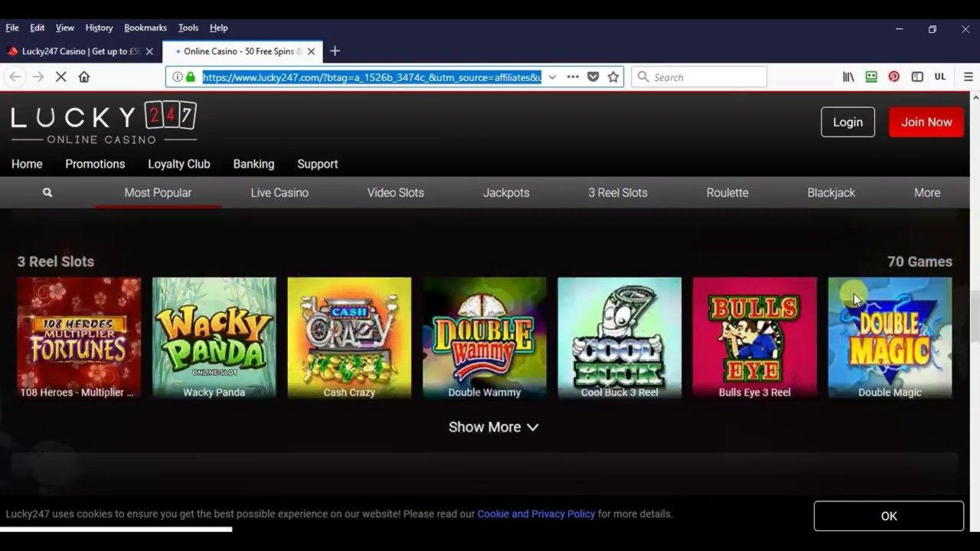Select the Video Slots category tab
The image size is (980, 551).
tap(395, 193)
